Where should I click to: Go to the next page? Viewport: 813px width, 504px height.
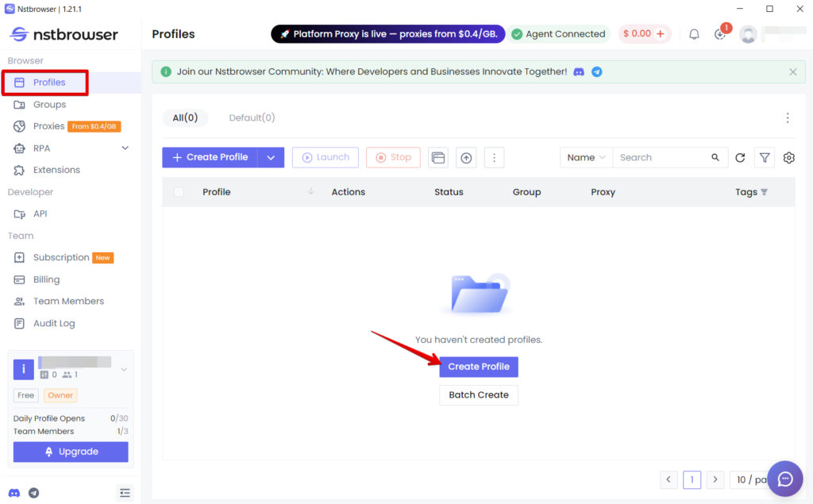coord(715,479)
